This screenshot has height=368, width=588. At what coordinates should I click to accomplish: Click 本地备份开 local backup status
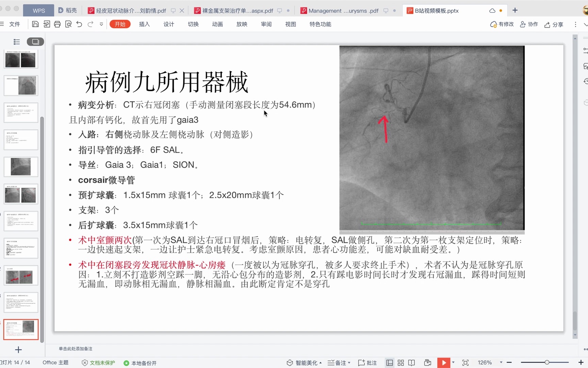tap(140, 363)
